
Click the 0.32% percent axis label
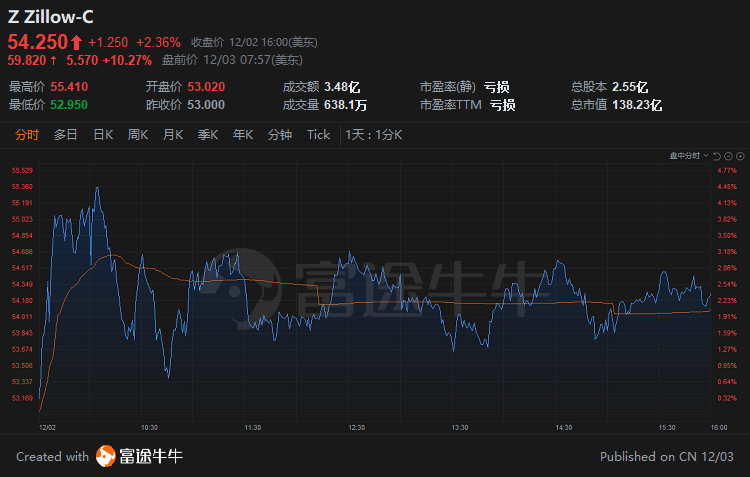click(x=727, y=398)
